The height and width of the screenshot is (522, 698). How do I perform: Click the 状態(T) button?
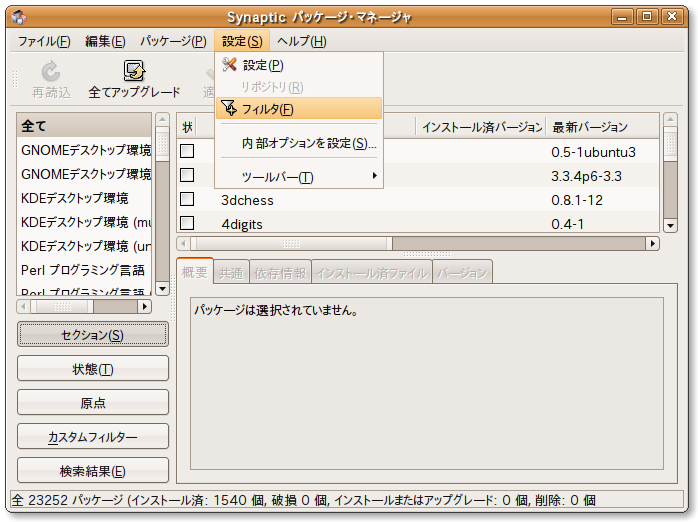(93, 369)
